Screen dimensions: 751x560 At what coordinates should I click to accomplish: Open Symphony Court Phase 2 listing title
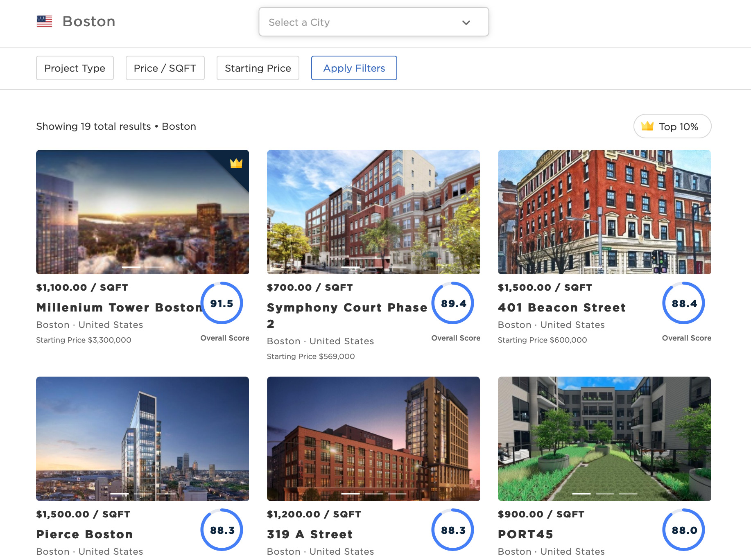[x=347, y=316]
